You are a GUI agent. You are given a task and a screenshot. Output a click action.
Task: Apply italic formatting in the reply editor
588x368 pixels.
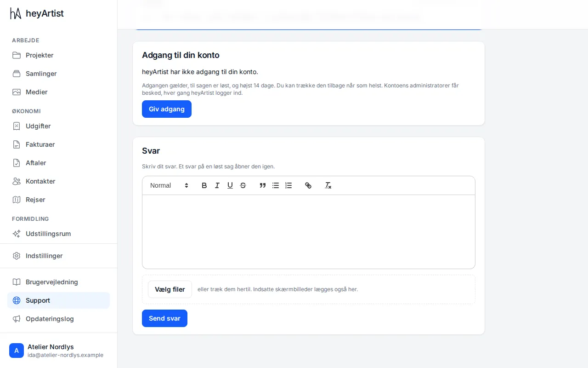217,185
